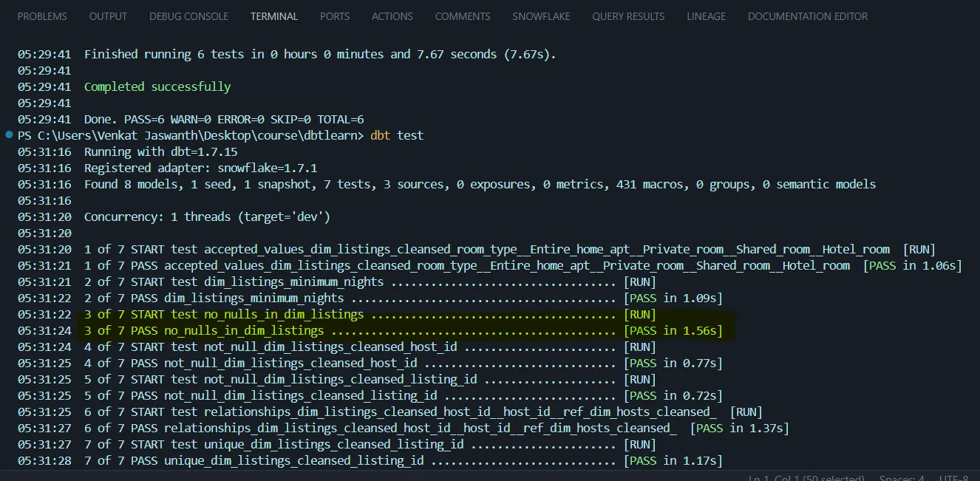
Task: Open the PORTS tab
Action: [335, 16]
